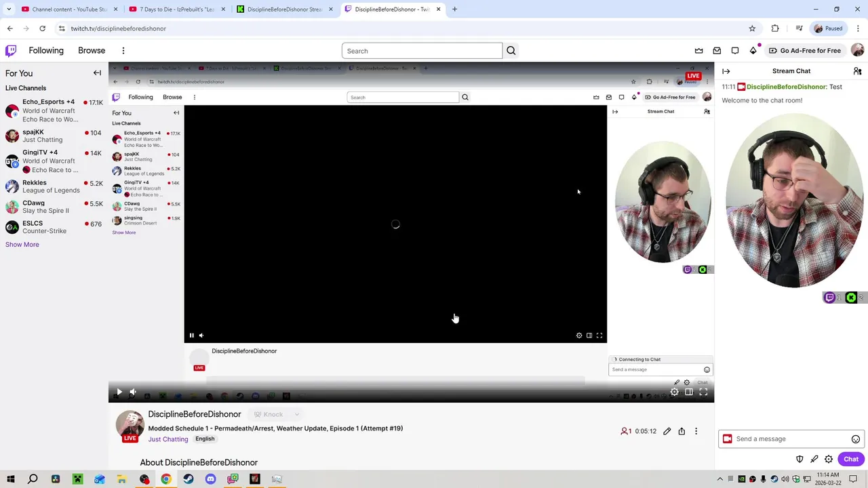
Task: Collapse the For You sidebar
Action: [97, 73]
